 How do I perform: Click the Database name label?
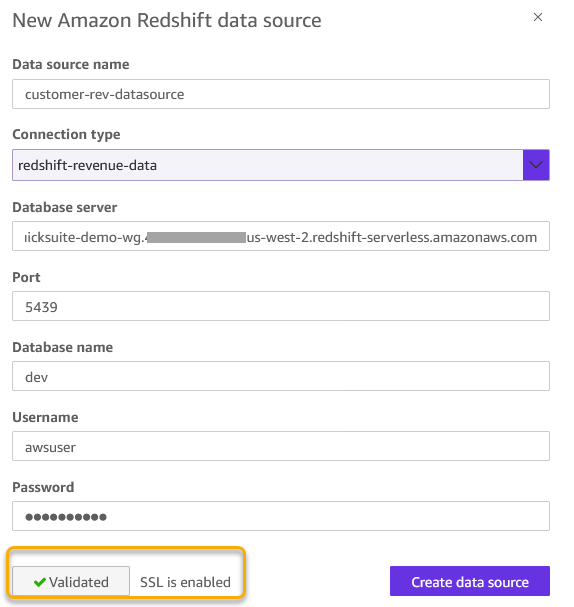[63, 347]
